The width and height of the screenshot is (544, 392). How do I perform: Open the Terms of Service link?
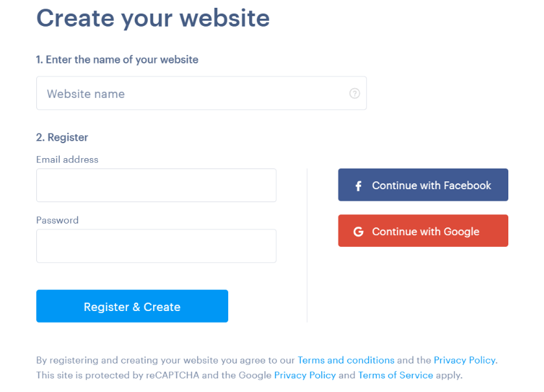pos(396,375)
